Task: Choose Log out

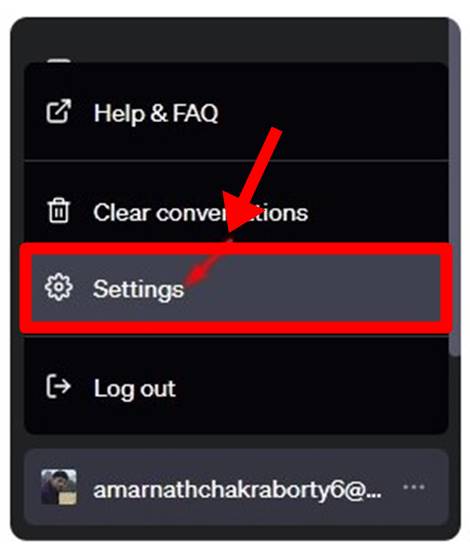Action: click(236, 388)
